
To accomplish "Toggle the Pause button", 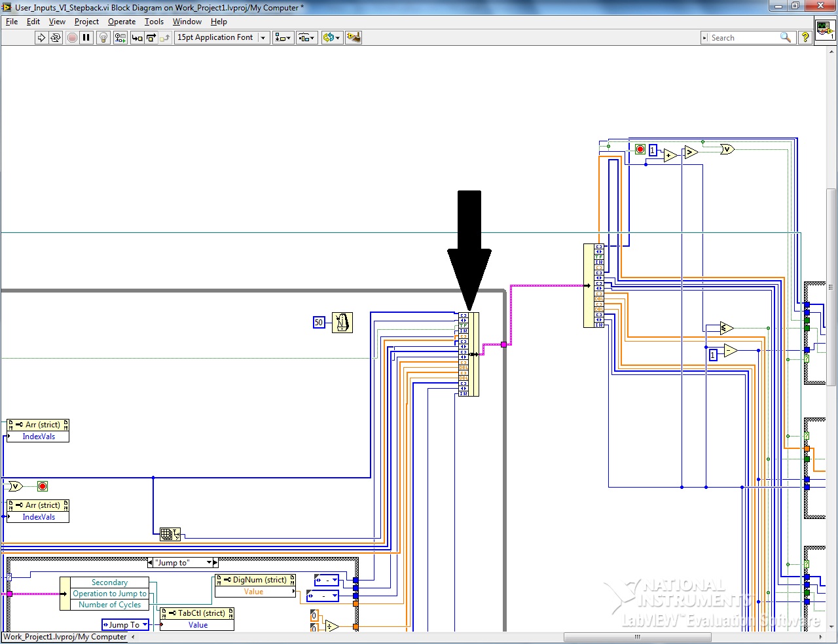I will click(x=86, y=38).
